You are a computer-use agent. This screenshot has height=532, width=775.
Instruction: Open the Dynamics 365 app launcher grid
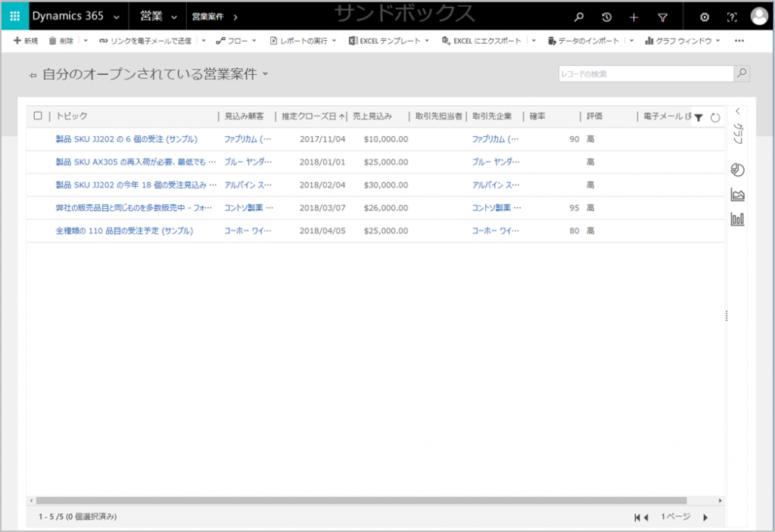[x=14, y=17]
